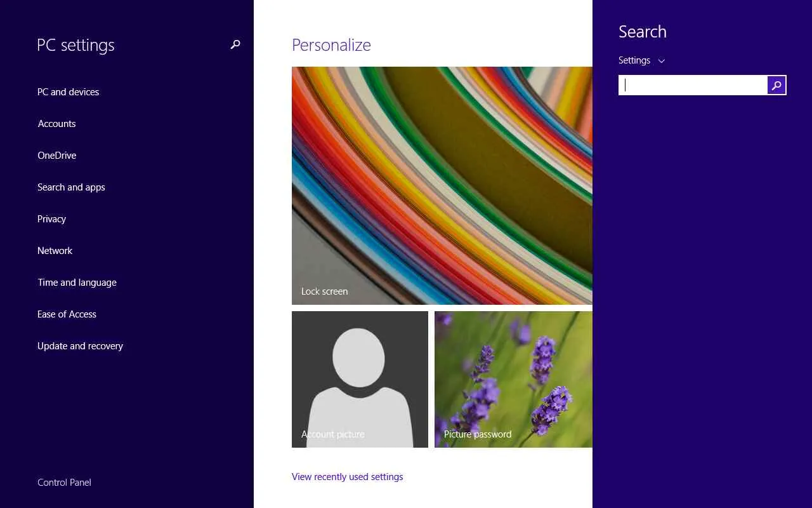Open PC and devices settings
Viewport: 812px width, 508px height.
68,92
